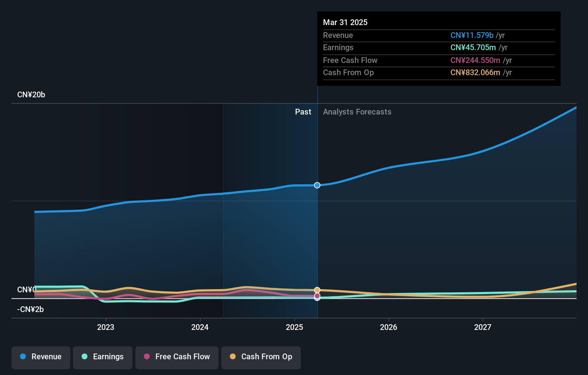The height and width of the screenshot is (375, 588).
Task: Click the Mar 31 2025 tooltip date
Action: pos(345,22)
